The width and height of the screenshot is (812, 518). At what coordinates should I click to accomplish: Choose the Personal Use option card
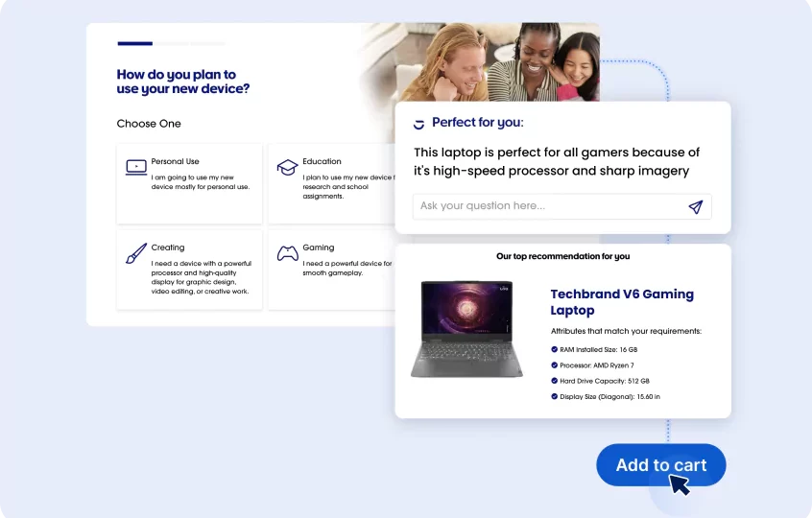click(x=189, y=183)
